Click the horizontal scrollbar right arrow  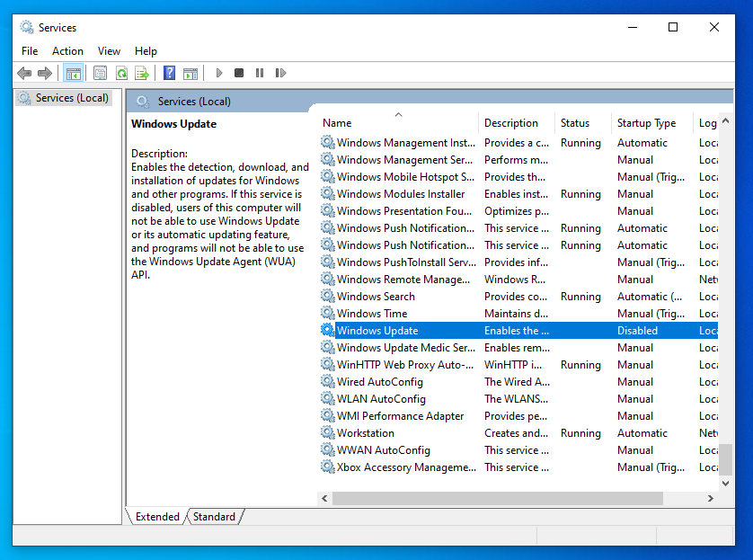point(711,498)
